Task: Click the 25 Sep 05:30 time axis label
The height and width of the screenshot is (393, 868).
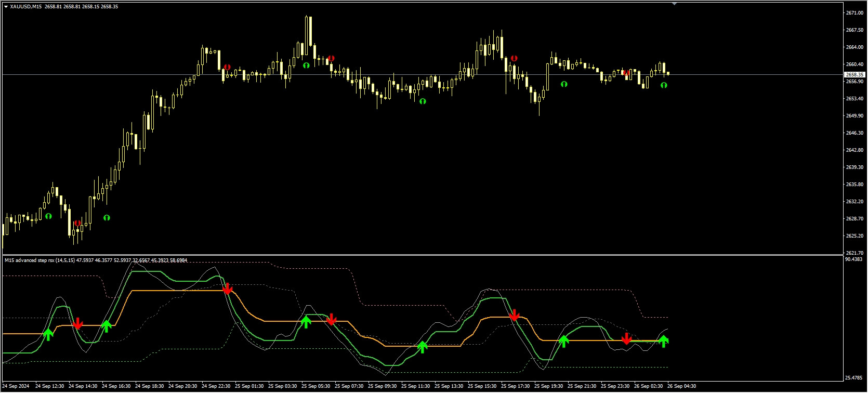Action: pos(315,386)
